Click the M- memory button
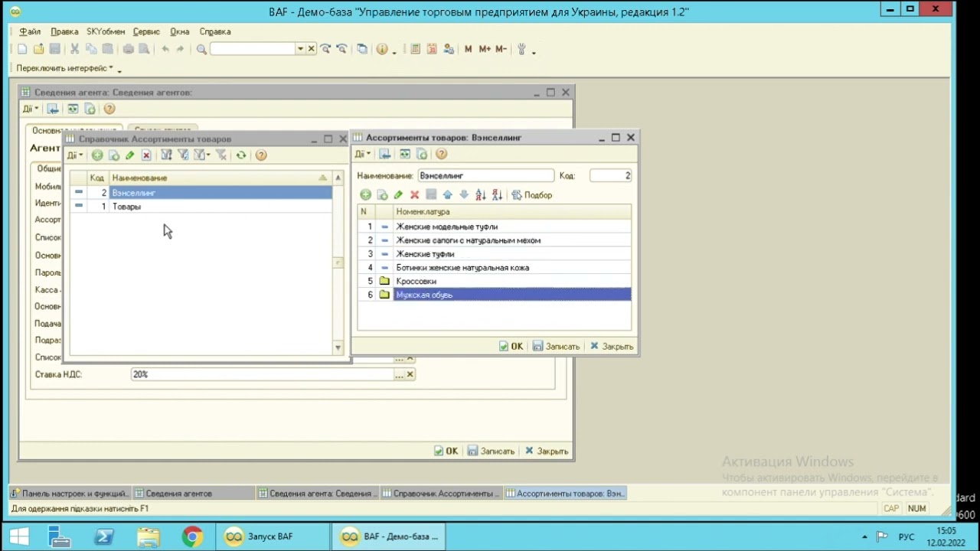 point(501,49)
